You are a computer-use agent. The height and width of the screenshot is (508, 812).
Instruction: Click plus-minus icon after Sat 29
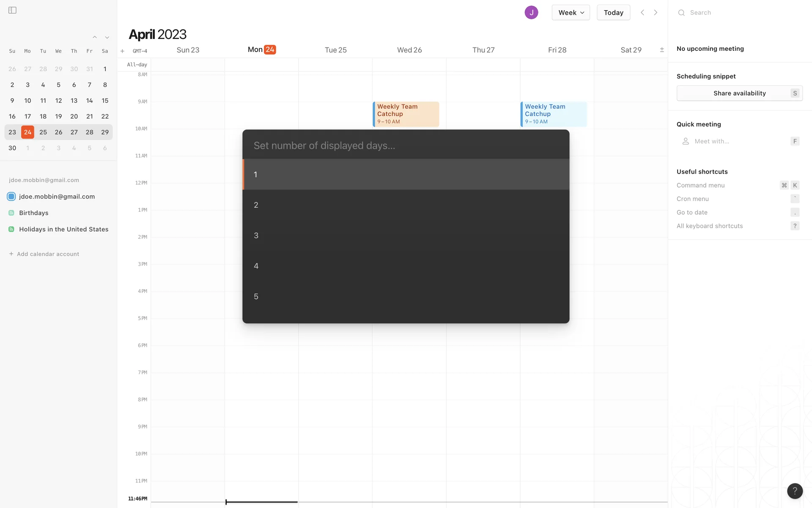pyautogui.click(x=662, y=50)
